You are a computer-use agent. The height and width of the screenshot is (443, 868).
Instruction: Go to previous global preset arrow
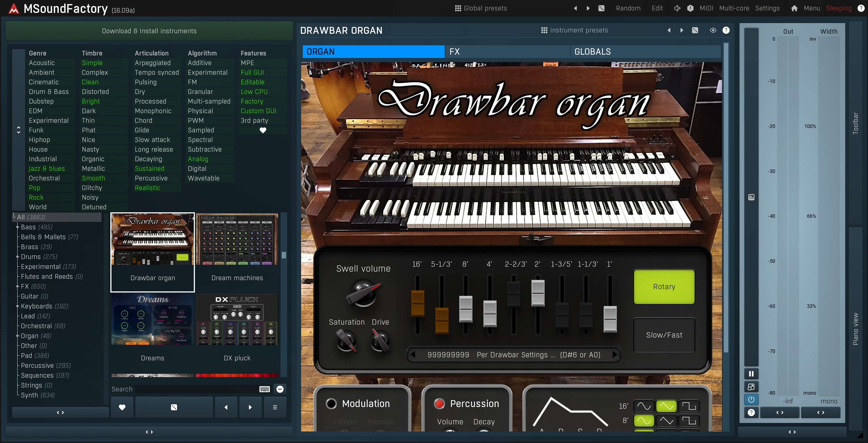(575, 9)
